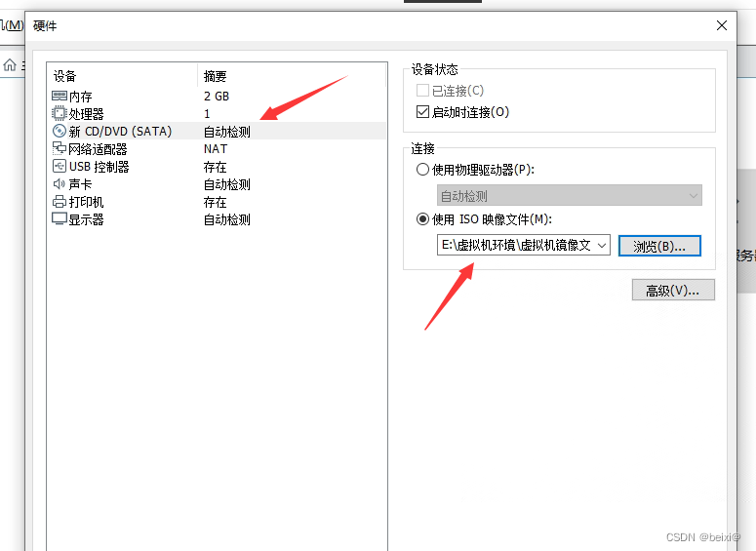Open the 自动检测 physical drive dropdown
Viewport: 756px width, 551px height.
pyautogui.click(x=570, y=196)
